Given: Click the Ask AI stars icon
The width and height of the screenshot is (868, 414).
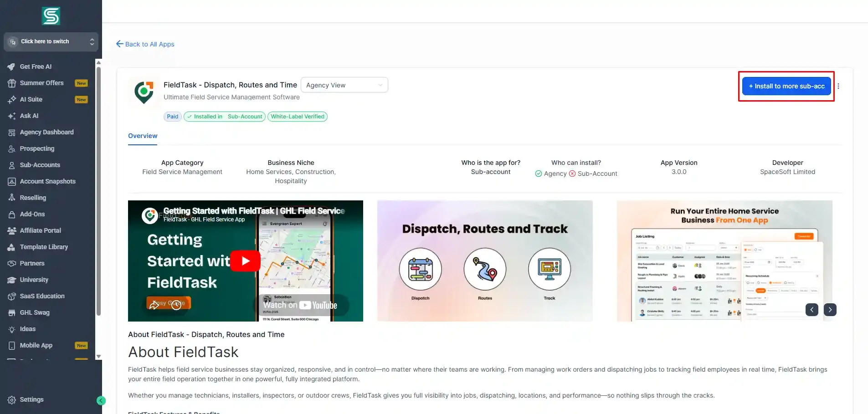Looking at the screenshot, I should tap(12, 116).
